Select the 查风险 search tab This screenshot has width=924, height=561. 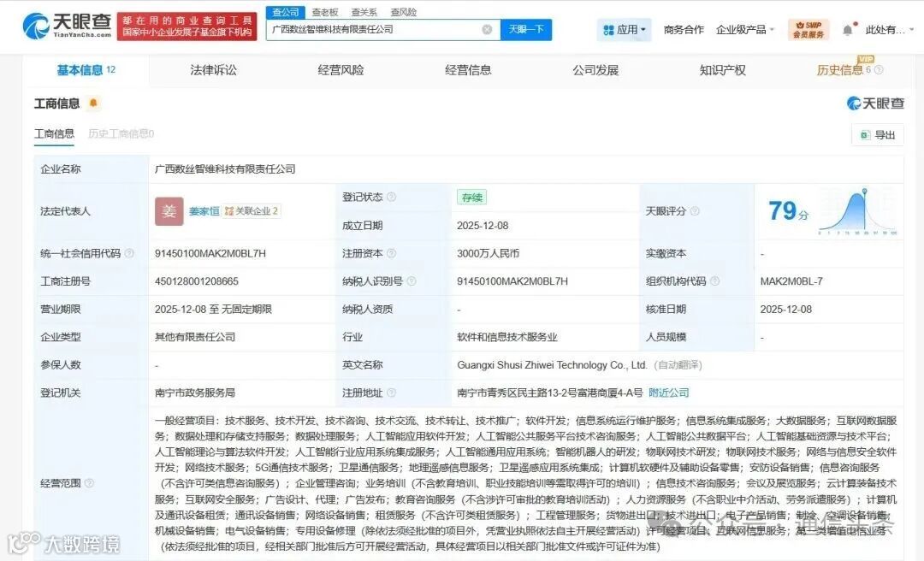(x=403, y=12)
